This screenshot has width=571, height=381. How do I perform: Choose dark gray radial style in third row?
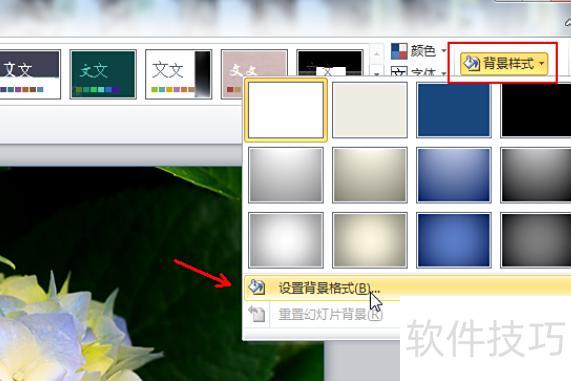pos(536,240)
